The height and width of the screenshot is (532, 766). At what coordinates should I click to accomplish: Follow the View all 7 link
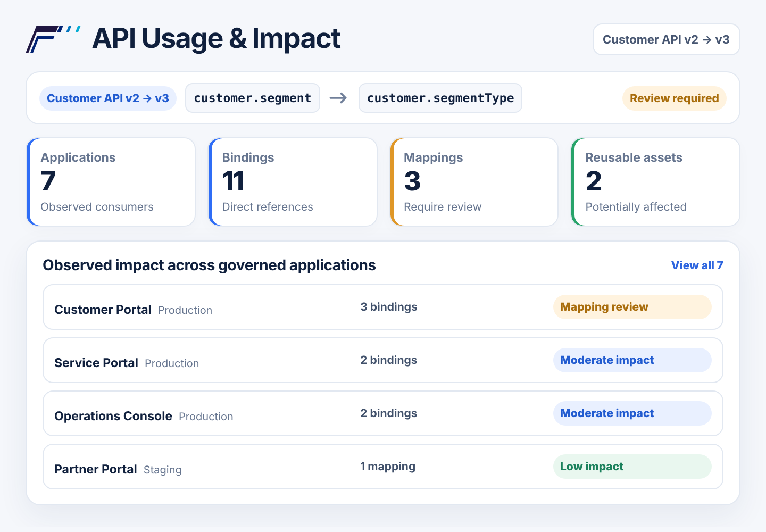pyautogui.click(x=697, y=265)
